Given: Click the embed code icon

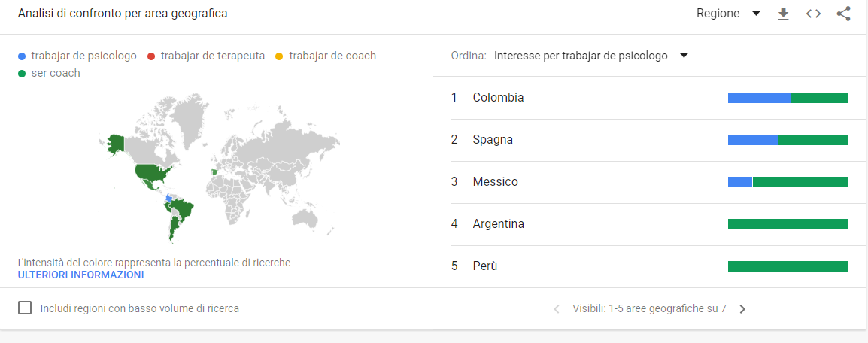Looking at the screenshot, I should pos(813,14).
